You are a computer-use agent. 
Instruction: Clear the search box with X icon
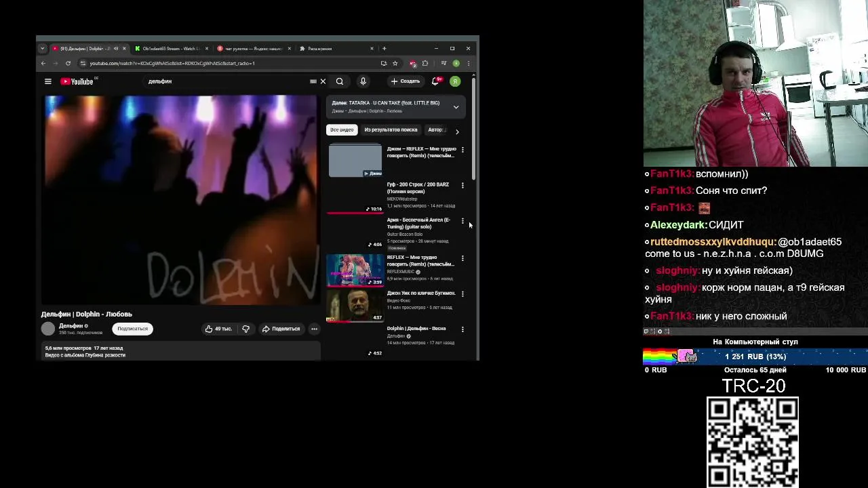(x=323, y=81)
